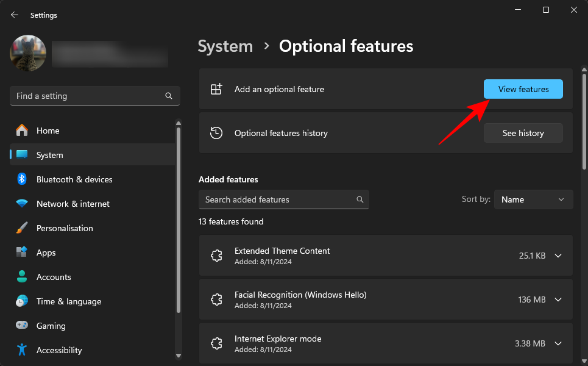
Task: Expand the Extended Theme Content entry
Action: coord(558,256)
